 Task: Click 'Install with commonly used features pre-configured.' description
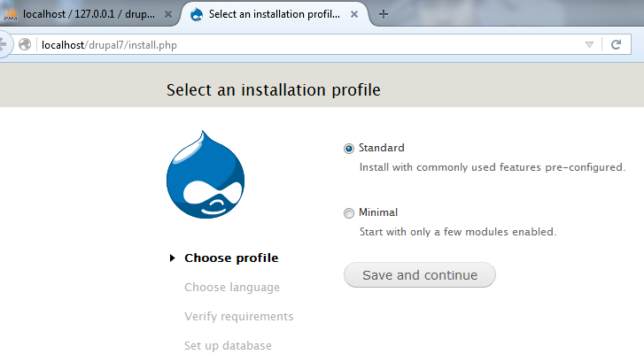(x=493, y=167)
